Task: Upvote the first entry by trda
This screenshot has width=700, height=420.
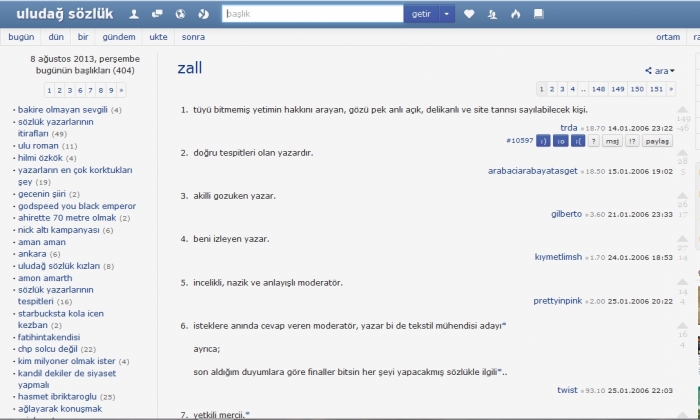Action: tap(683, 109)
